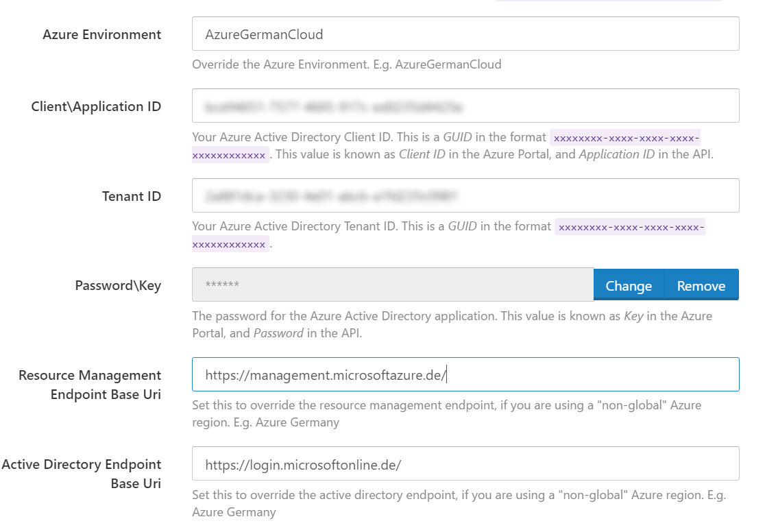Click the Client\Application ID input field
Image resolution: width=778 pixels, height=532 pixels.
click(466, 106)
